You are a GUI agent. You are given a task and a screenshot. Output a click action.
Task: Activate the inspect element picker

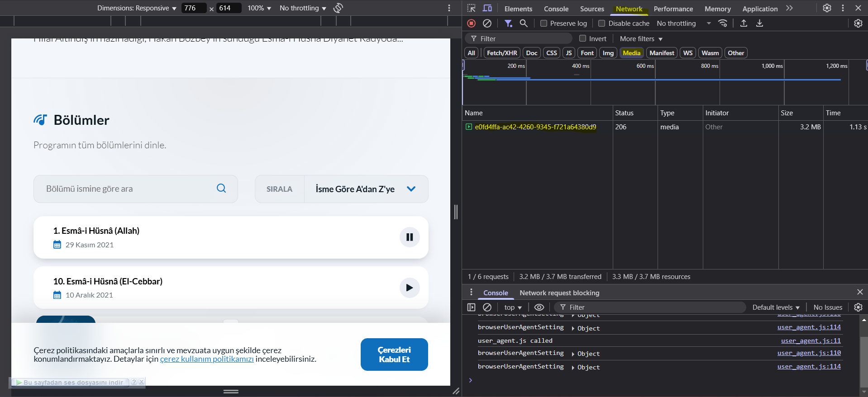[472, 8]
